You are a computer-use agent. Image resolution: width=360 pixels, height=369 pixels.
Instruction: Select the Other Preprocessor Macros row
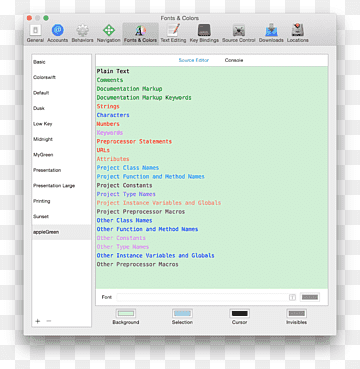(212, 264)
